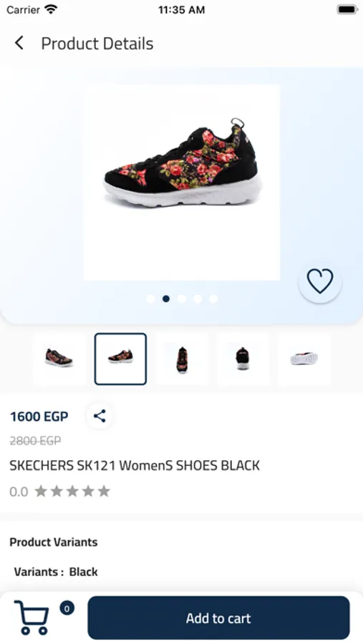Image resolution: width=363 pixels, height=644 pixels.
Task: Choose the Black variant option
Action: (84, 571)
